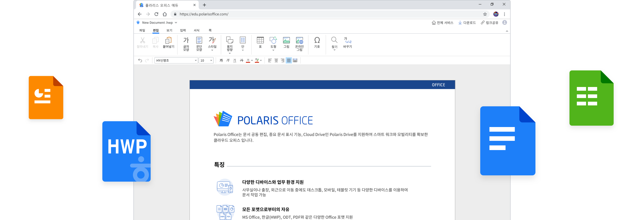
Task: Toggle bold formatting (가)
Action: click(x=221, y=60)
